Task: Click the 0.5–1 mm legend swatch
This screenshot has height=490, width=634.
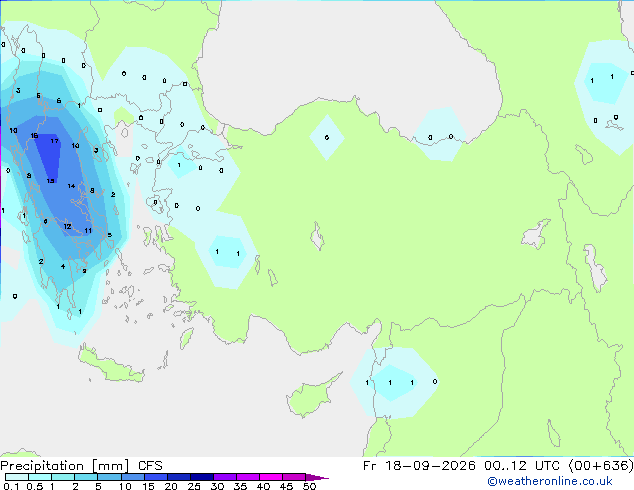Action: click(x=40, y=477)
